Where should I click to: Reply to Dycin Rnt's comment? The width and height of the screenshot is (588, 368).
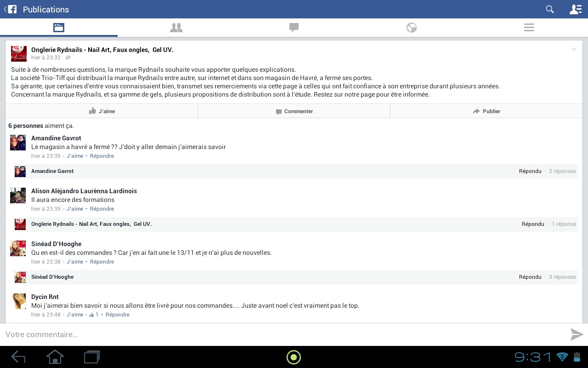(x=118, y=315)
